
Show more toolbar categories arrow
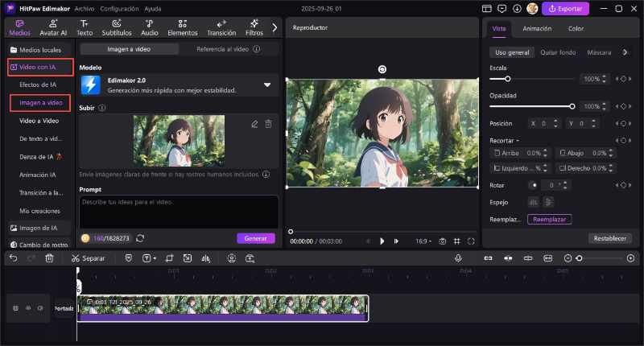(x=275, y=28)
